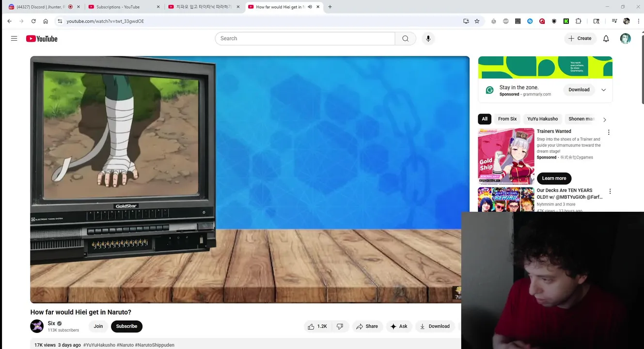The width and height of the screenshot is (644, 349).
Task: Click the video player area
Action: click(250, 179)
